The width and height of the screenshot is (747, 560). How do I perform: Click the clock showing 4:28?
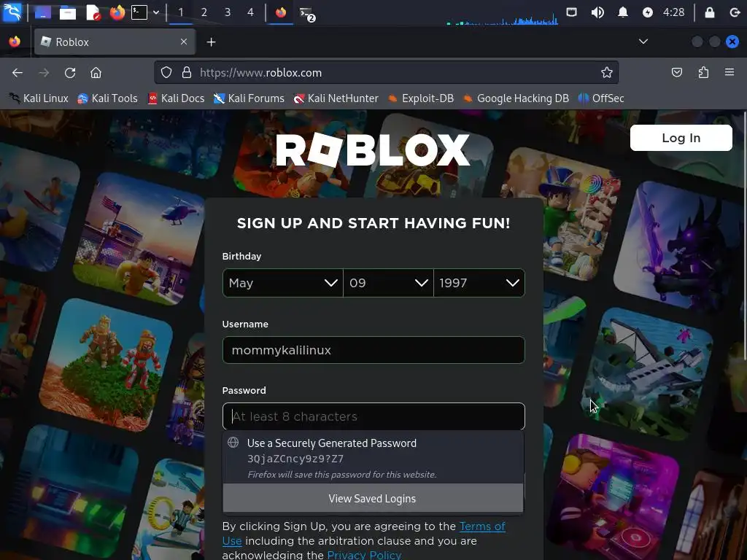coord(673,12)
